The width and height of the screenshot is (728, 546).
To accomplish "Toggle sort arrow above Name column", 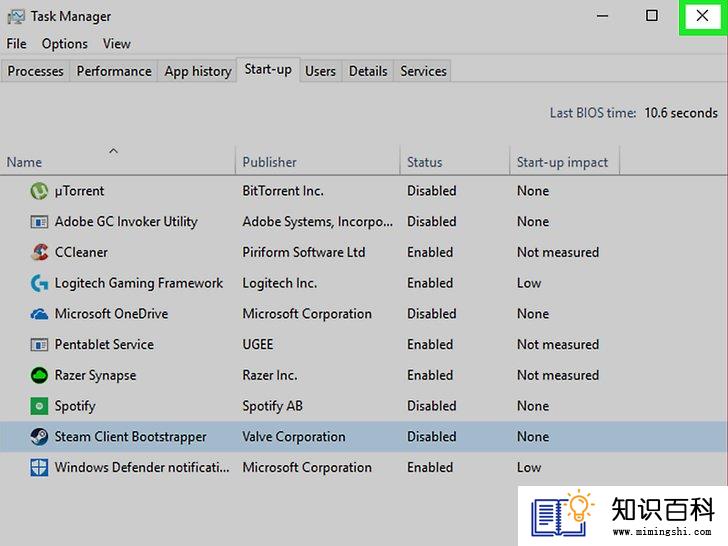I will (x=113, y=151).
